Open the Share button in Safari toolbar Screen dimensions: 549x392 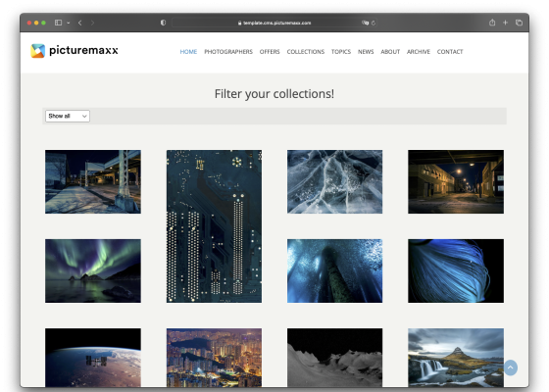(x=492, y=23)
